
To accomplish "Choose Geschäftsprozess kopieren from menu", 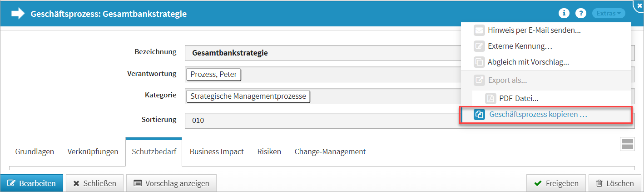I will (x=538, y=115).
